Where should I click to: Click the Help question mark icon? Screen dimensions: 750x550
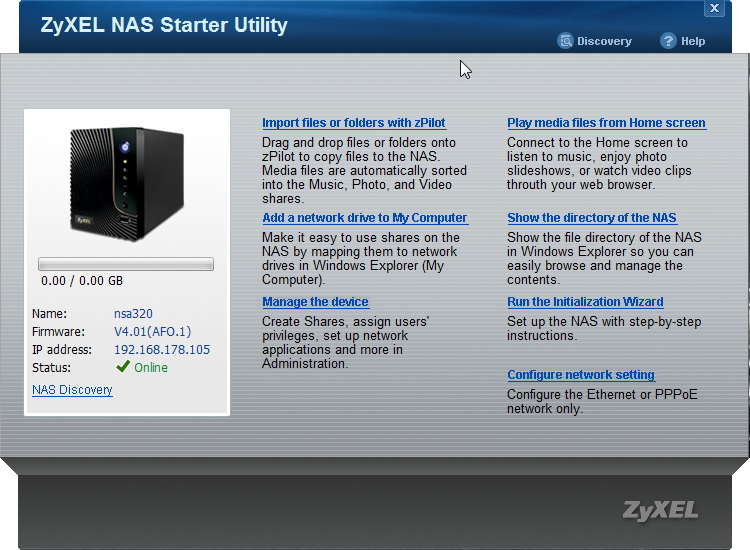click(668, 41)
